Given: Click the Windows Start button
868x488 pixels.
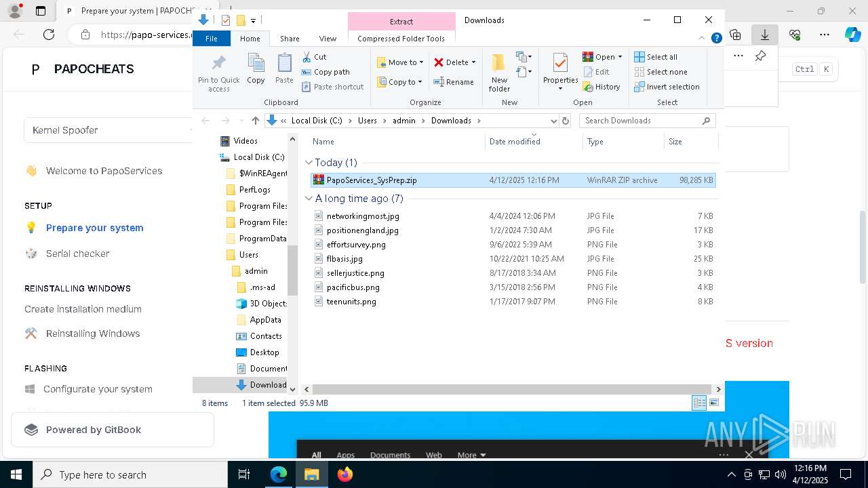Looking at the screenshot, I should click(x=16, y=474).
